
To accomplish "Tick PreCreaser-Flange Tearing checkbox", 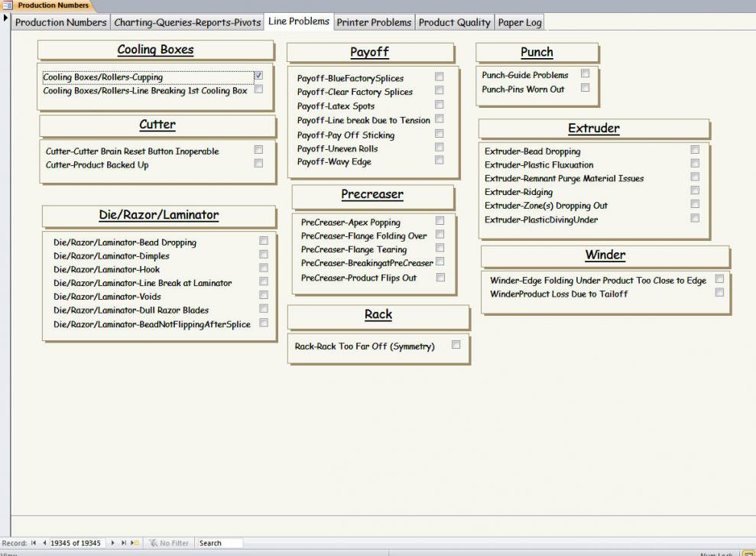I will [440, 247].
